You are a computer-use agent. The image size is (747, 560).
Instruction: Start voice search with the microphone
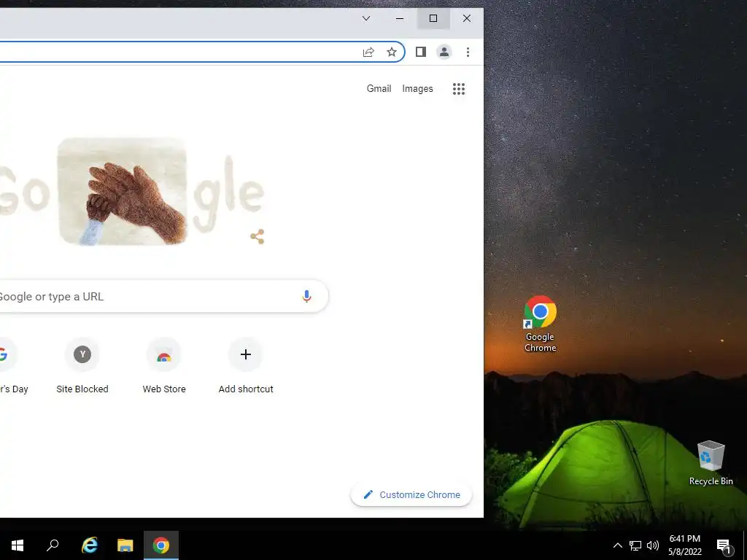pyautogui.click(x=307, y=296)
